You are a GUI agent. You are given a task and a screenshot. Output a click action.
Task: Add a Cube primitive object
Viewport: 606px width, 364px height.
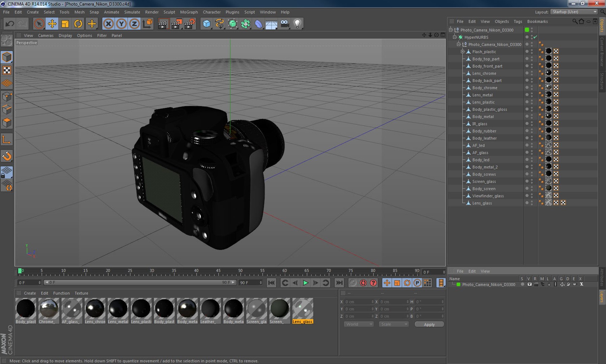click(x=206, y=24)
